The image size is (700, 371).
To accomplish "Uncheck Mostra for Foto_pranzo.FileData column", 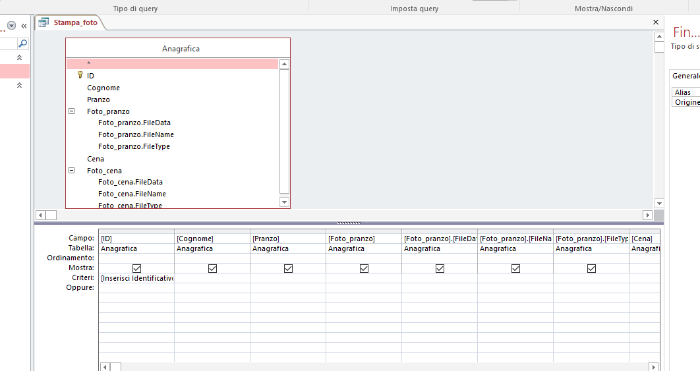I will click(440, 268).
